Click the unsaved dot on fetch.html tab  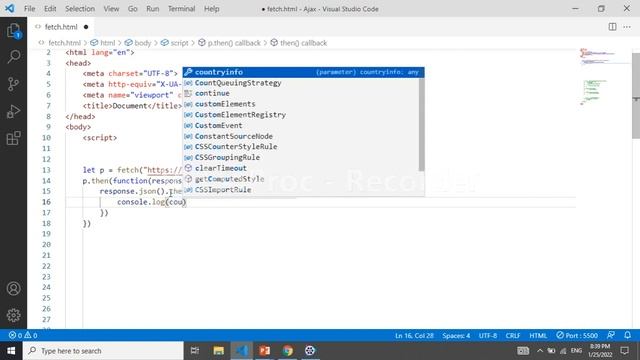86,27
